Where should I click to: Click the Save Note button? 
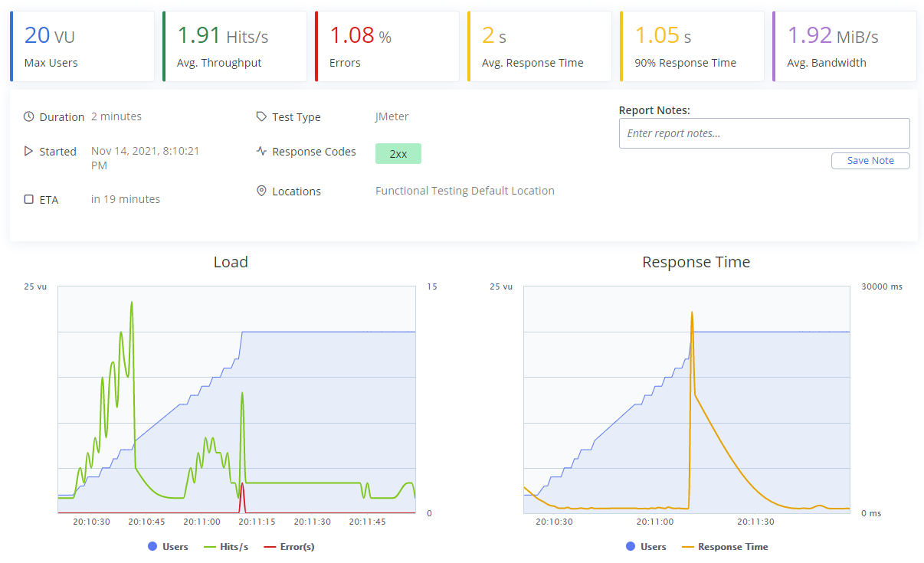pyautogui.click(x=870, y=160)
